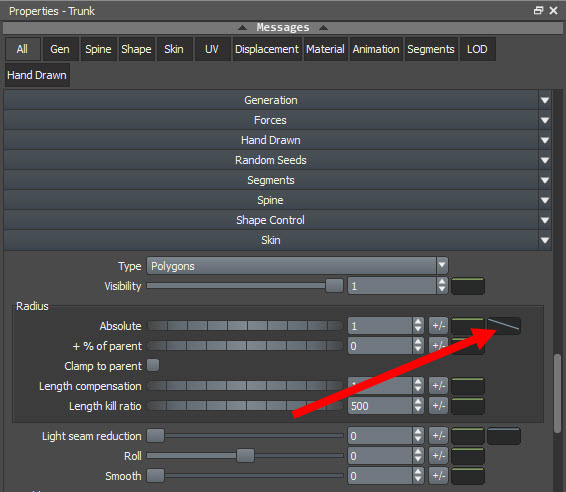Click the Visibility value field

392,286
